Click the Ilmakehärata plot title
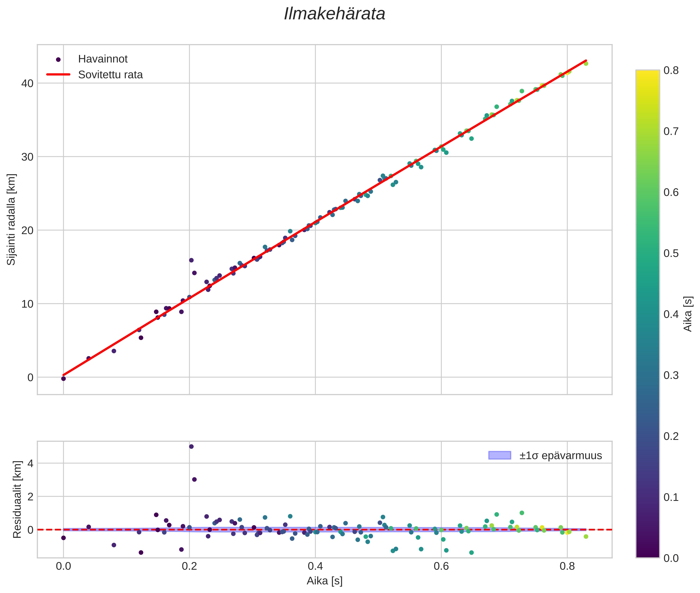This screenshot has height=593, width=700. [334, 14]
